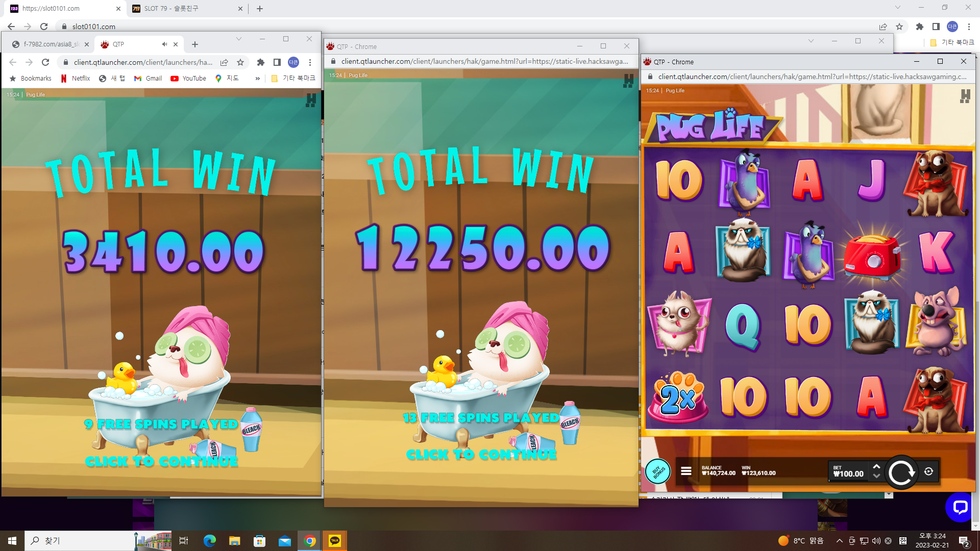Reload slot0101.com in the main window

point(44,27)
